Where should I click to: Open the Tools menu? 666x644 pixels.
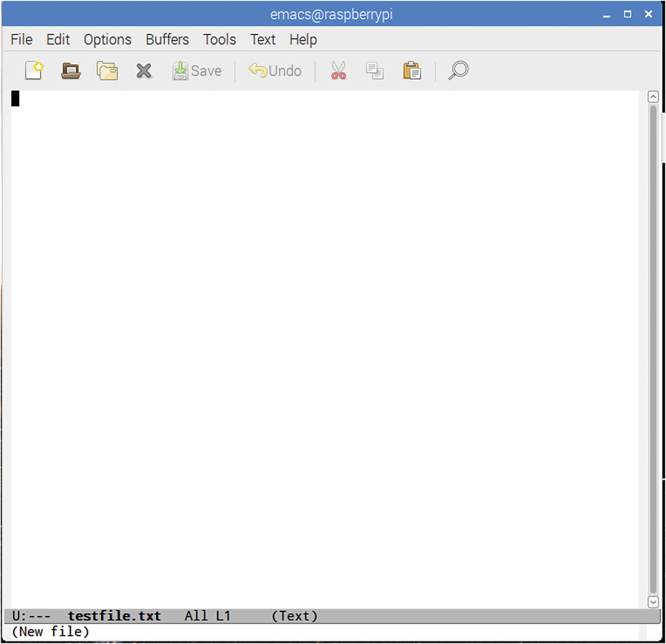[219, 39]
